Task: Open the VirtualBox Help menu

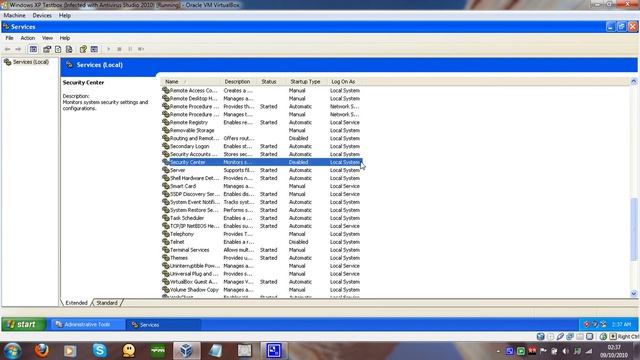Action: pyautogui.click(x=64, y=16)
